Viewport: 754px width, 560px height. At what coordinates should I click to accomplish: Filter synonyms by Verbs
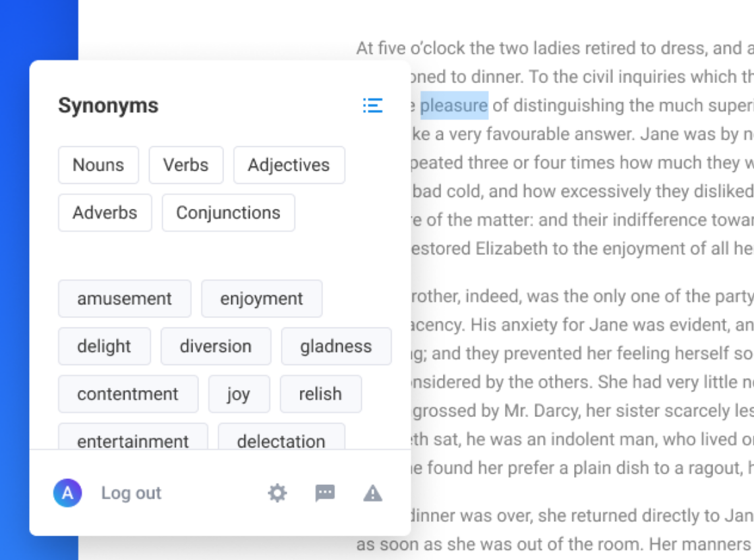pos(186,165)
